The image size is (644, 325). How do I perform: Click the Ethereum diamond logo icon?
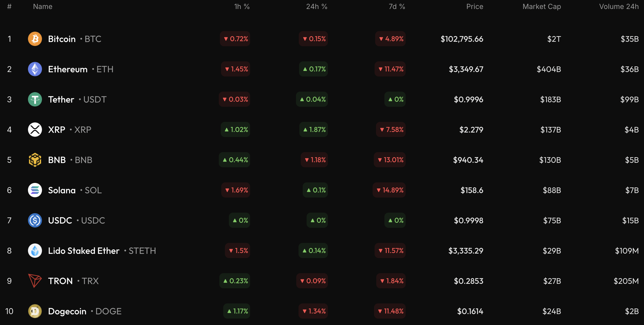(35, 69)
